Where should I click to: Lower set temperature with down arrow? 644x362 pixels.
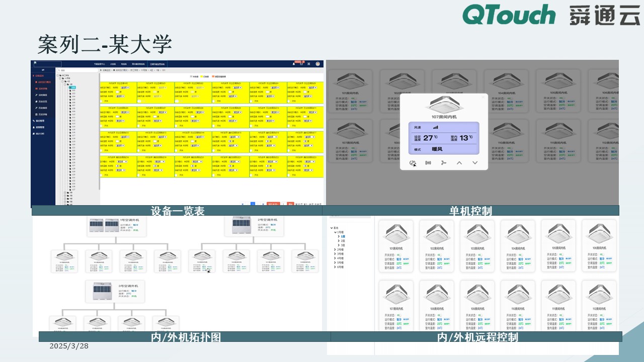(474, 163)
